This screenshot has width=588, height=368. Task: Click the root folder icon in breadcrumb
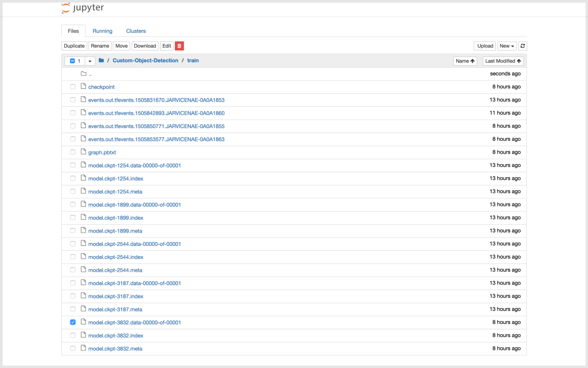101,61
